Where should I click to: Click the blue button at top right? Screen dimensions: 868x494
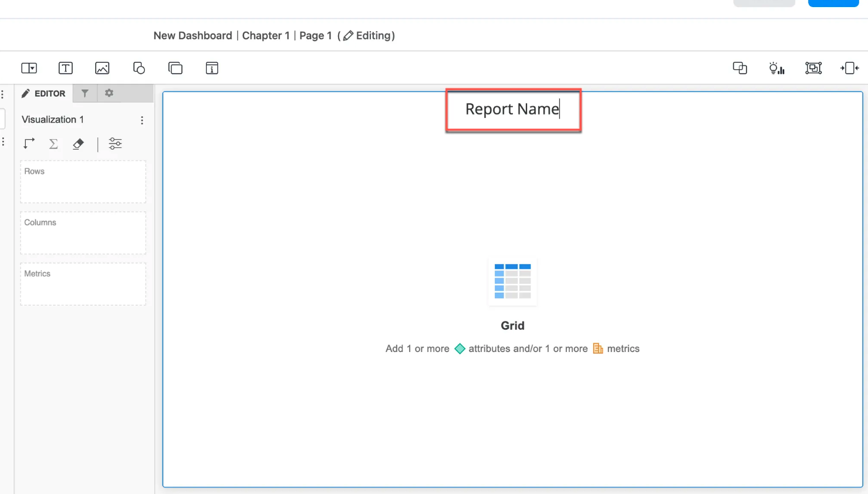833,3
